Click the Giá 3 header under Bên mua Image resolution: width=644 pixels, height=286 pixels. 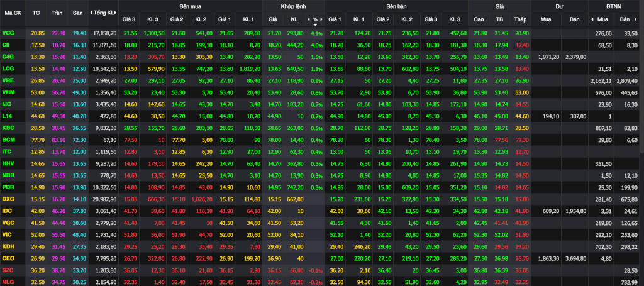pyautogui.click(x=130, y=19)
